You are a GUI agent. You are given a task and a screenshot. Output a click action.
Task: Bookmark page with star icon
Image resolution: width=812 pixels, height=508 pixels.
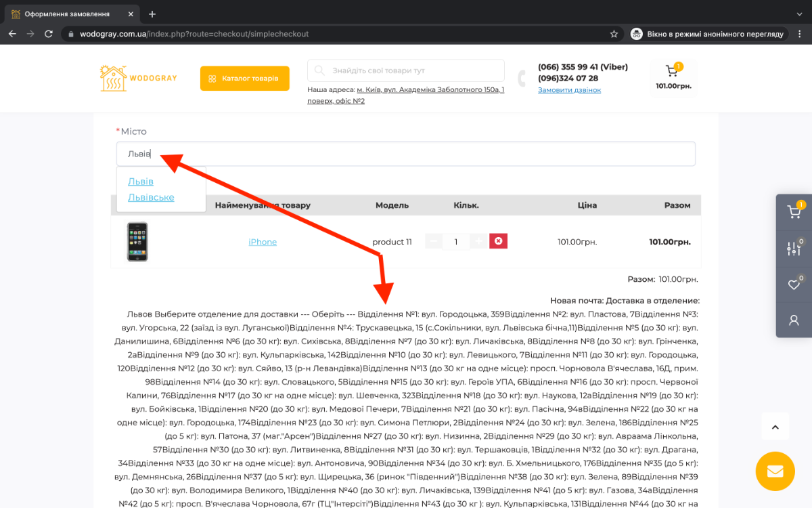[x=614, y=34]
